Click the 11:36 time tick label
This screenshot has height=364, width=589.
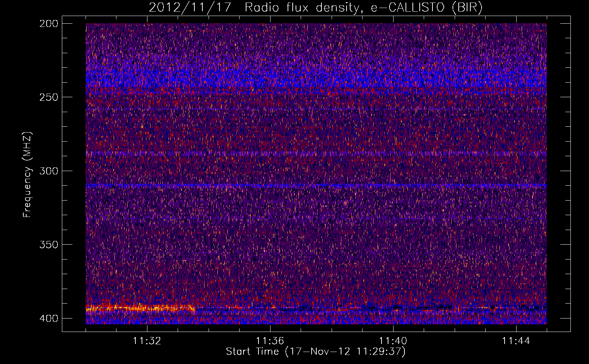[x=270, y=341]
